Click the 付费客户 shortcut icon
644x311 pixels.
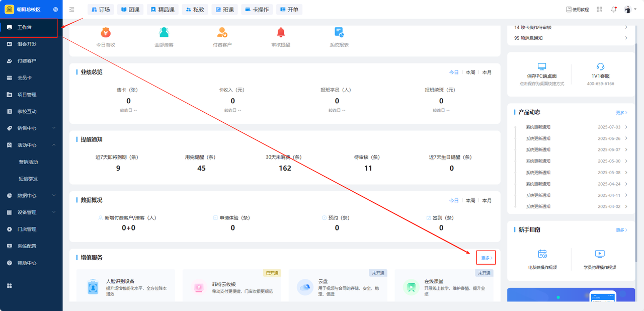pos(222,33)
